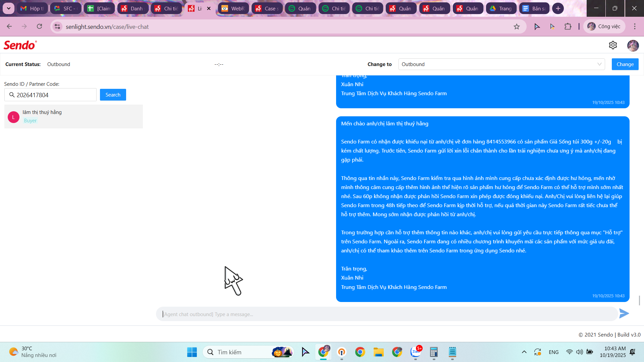
Task: Click the chat scrollbar thumb
Action: 639,300
